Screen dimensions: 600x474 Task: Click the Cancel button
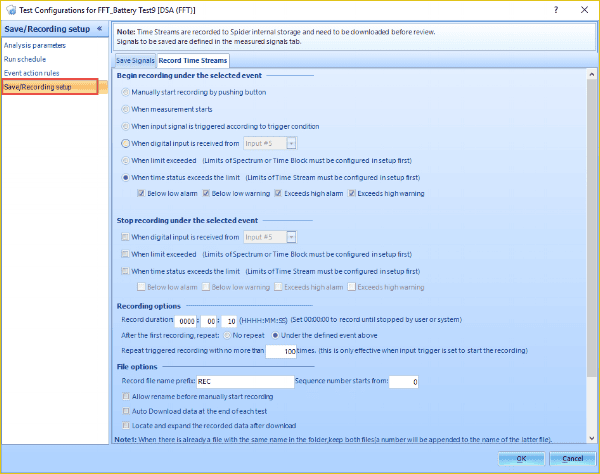point(572,458)
